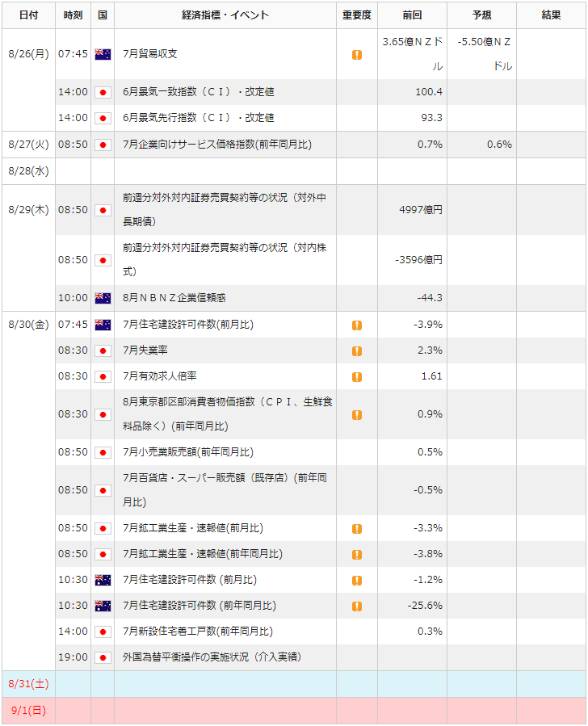Click importance icon for 7月貿易収支
The image size is (588, 726).
[356, 55]
